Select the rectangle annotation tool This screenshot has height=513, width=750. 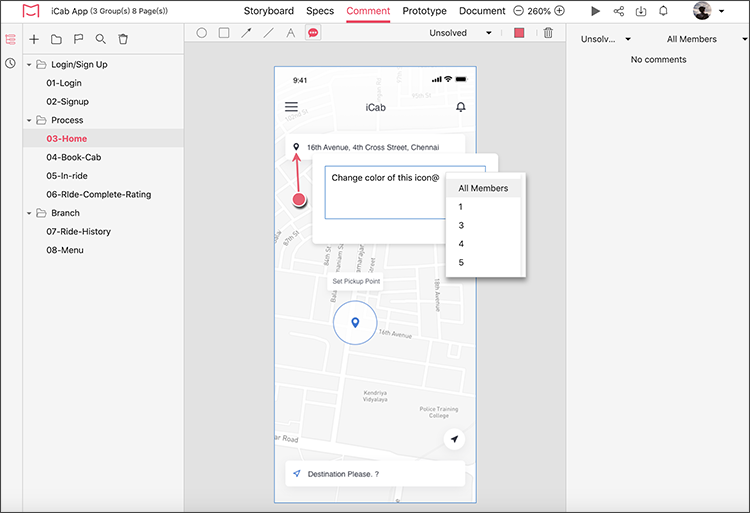(x=224, y=33)
